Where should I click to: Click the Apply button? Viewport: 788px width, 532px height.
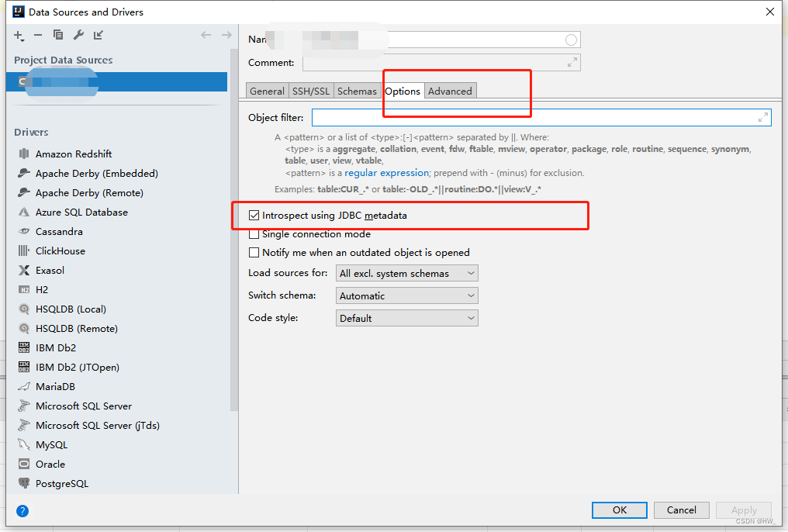744,510
